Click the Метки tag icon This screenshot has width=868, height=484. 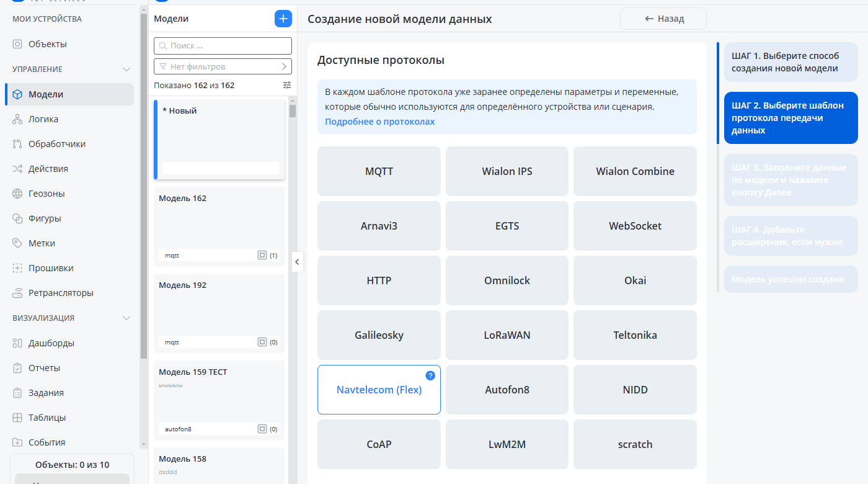coord(17,243)
